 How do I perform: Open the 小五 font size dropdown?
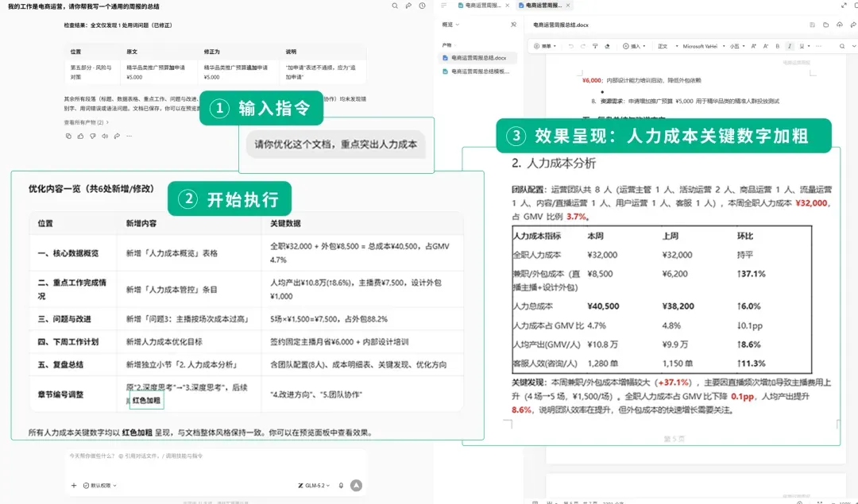[x=737, y=47]
